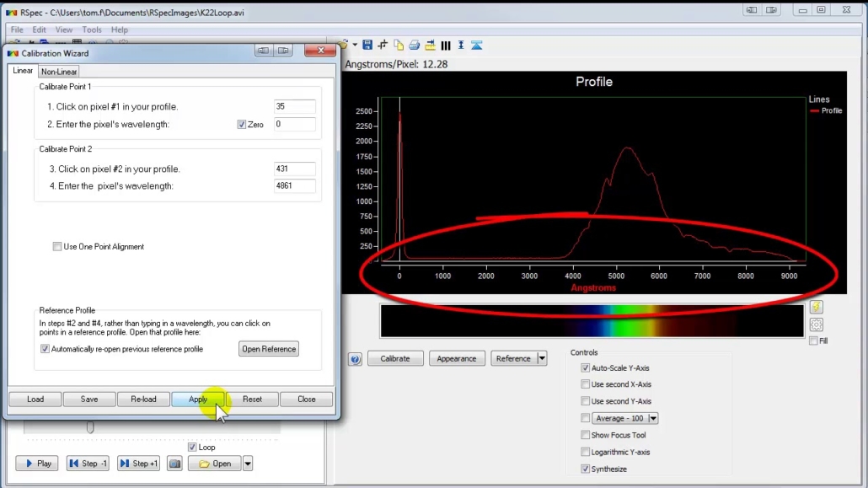Click the gear settings icon beside spectrum strip

816,324
